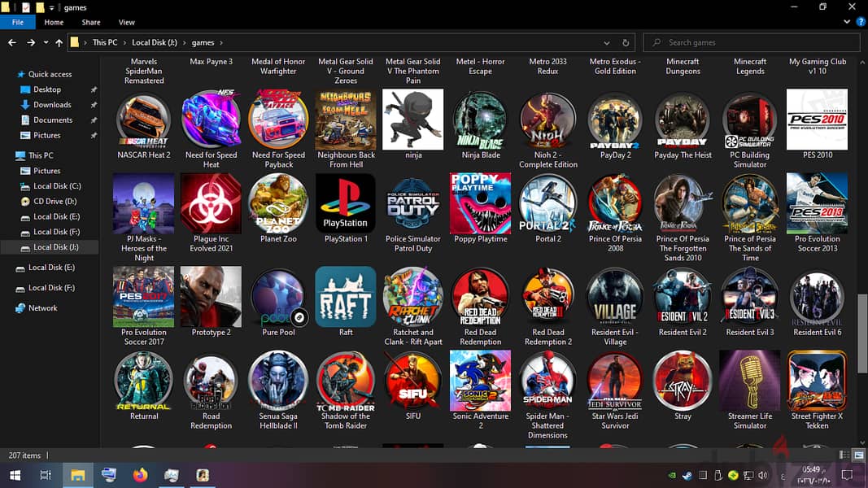Image resolution: width=868 pixels, height=488 pixels.
Task: Select the Ninja Blade icon
Action: click(x=481, y=120)
